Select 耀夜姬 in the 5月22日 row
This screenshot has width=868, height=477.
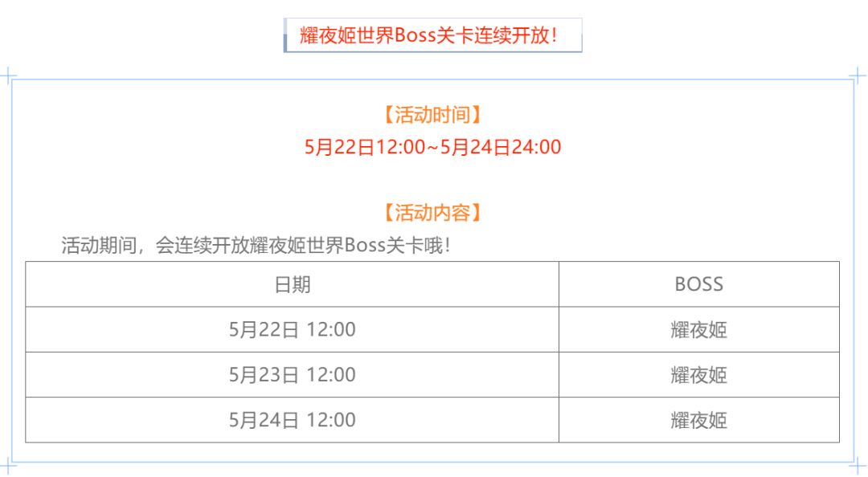click(x=698, y=329)
